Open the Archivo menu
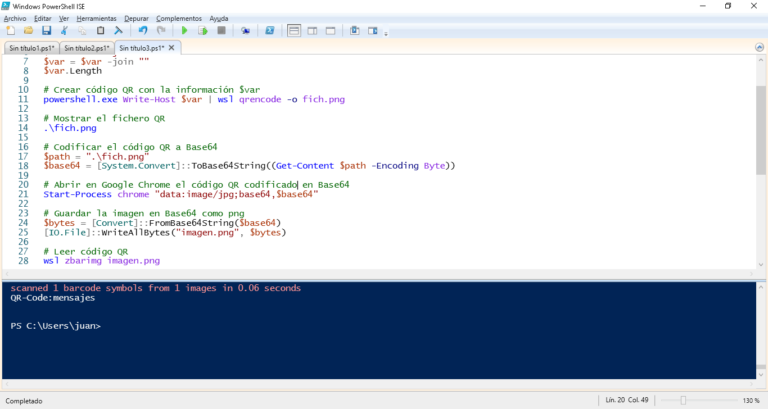This screenshot has width=768, height=409. coord(15,19)
